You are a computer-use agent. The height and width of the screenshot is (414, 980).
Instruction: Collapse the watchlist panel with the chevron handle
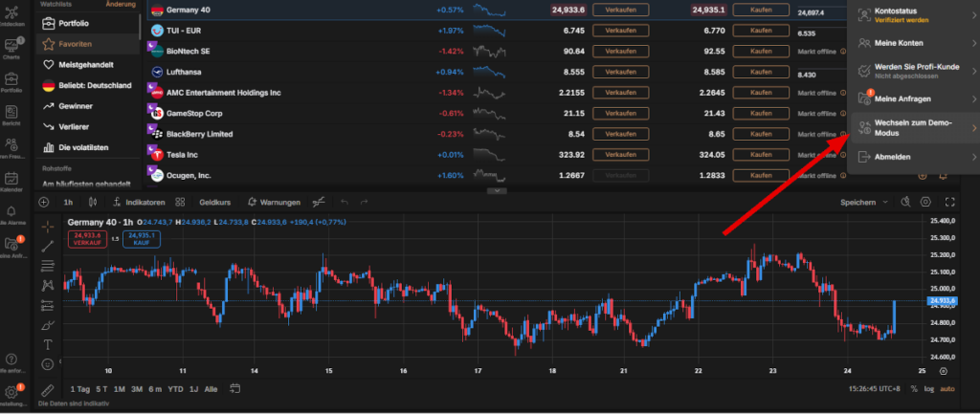coord(497,190)
